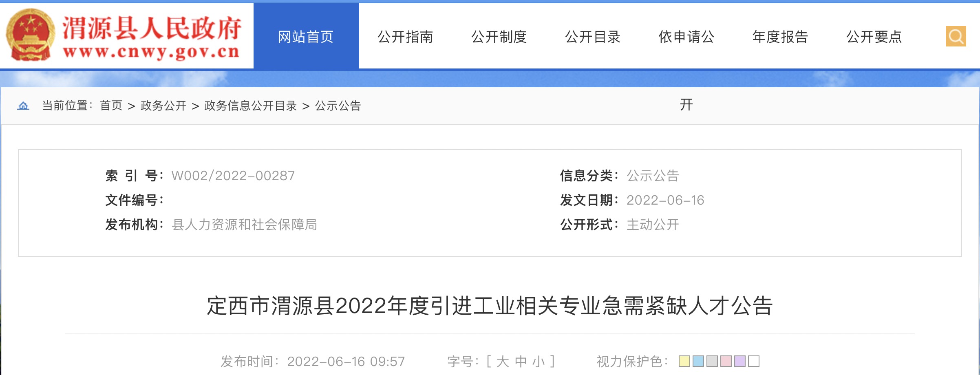This screenshot has width=980, height=375.
Task: Select 公开目录 in the nav bar
Action: coord(593,37)
